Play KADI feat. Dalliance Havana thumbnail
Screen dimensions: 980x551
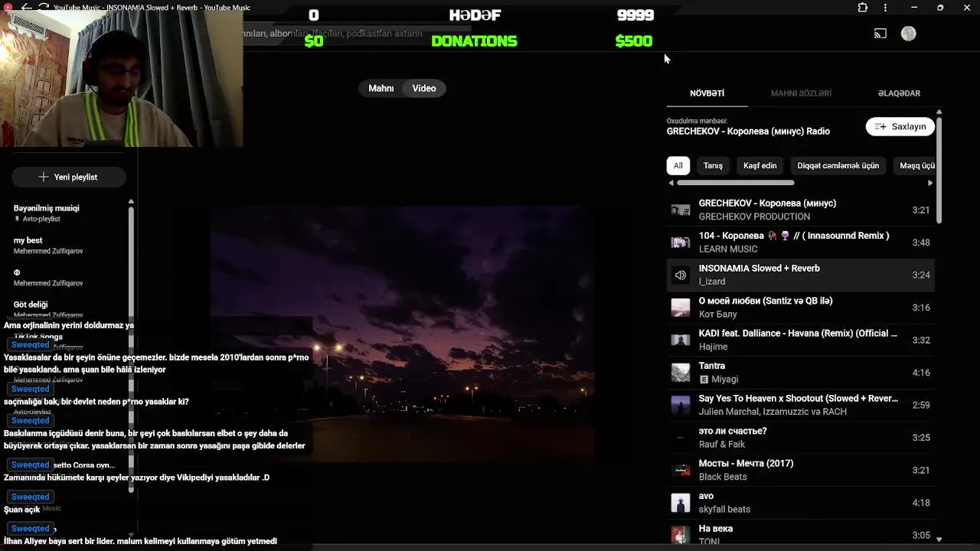pyautogui.click(x=681, y=340)
